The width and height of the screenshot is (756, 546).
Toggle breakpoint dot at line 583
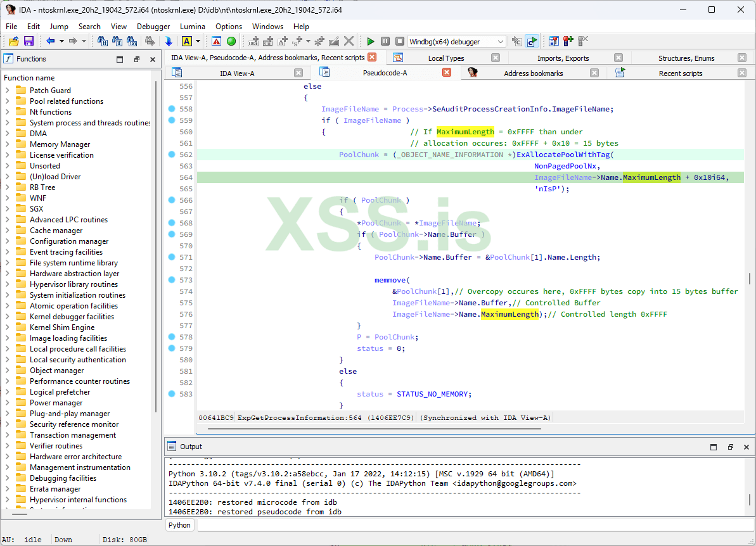point(171,394)
